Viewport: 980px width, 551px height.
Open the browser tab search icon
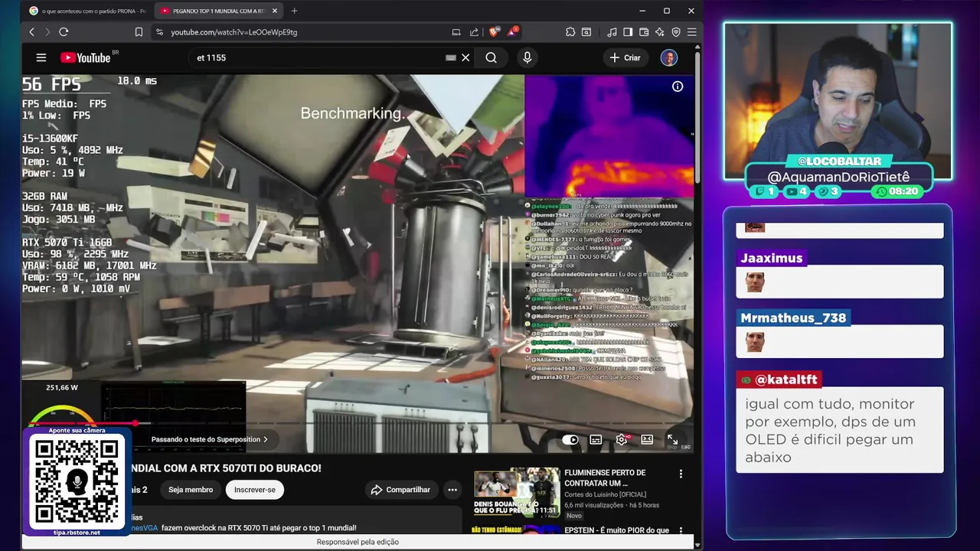(586, 32)
